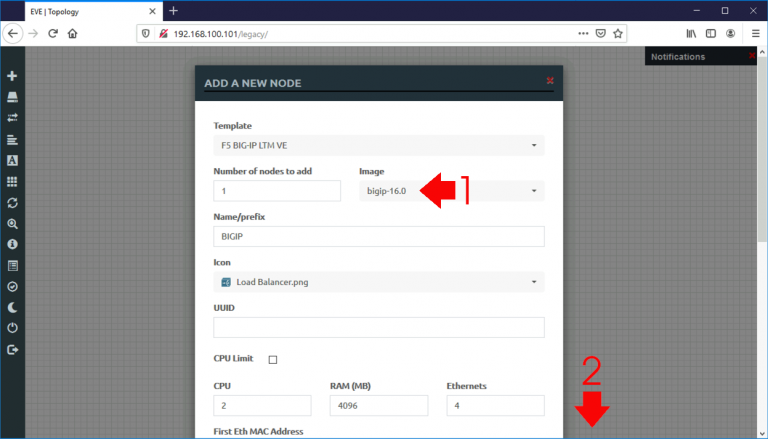
Task: Reload the page in browser
Action: pos(53,34)
